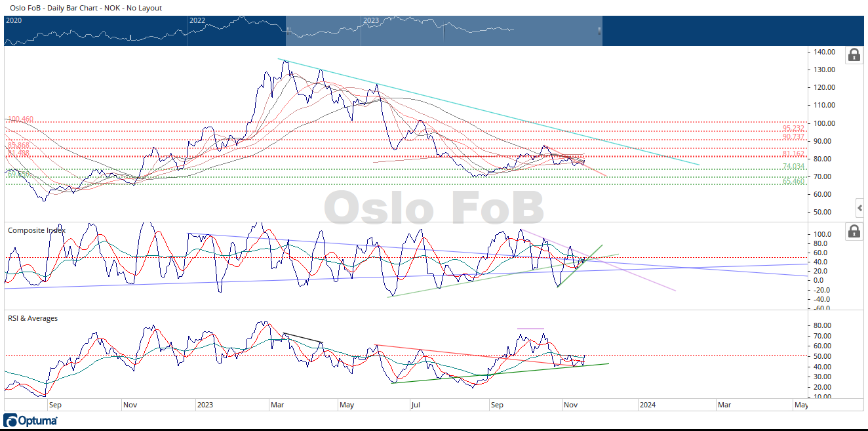Screen dimensions: 868x431
Task: Select the highlighted viewport in the overview strip
Action: 444,31
